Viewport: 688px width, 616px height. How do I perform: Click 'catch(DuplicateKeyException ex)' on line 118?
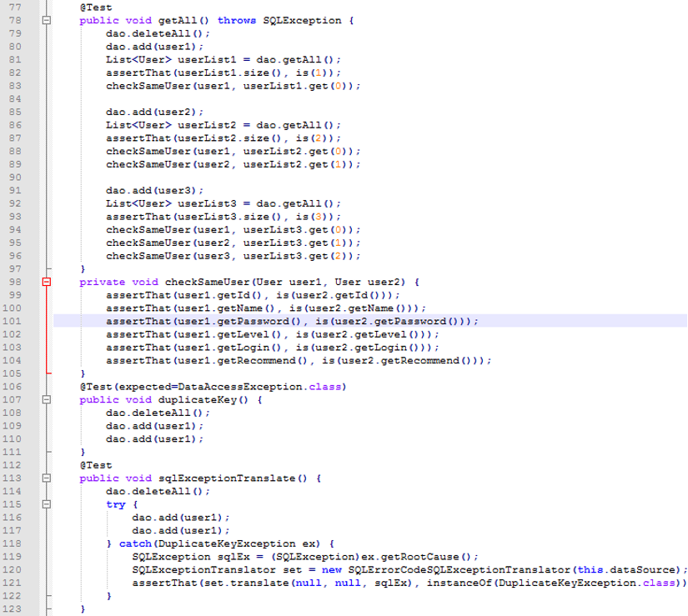tap(219, 543)
